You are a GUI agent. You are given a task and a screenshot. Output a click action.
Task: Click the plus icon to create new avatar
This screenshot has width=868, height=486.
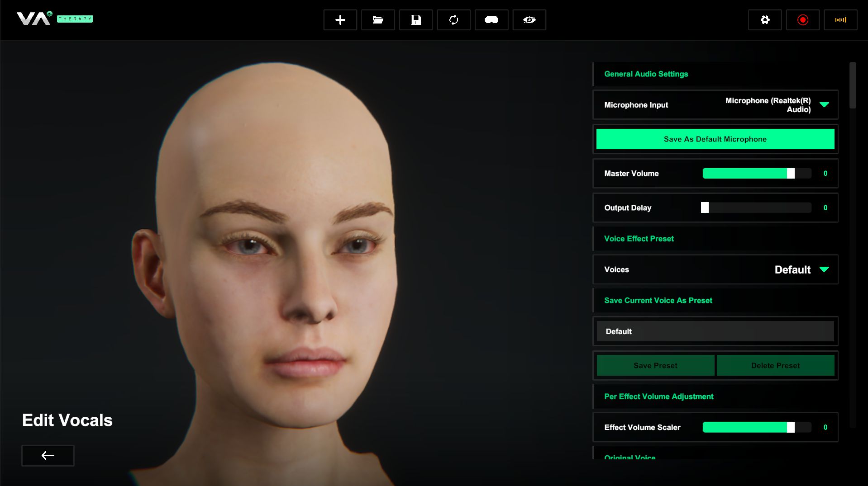coord(340,20)
